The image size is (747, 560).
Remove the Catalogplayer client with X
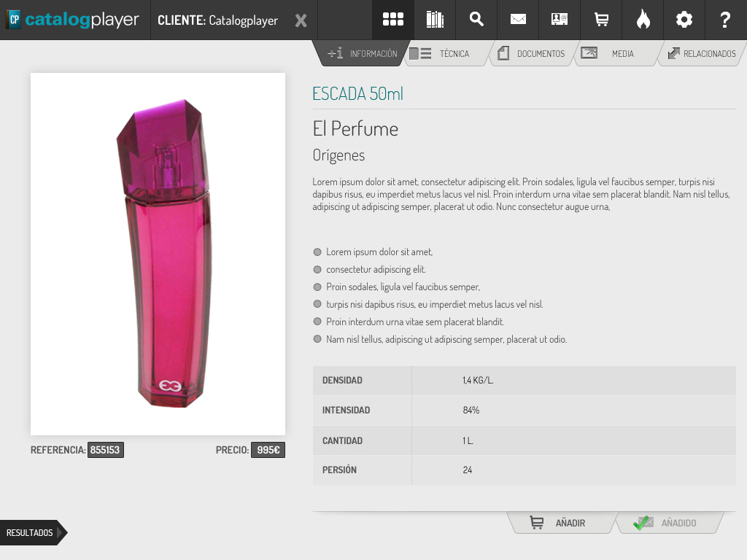pos(301,20)
